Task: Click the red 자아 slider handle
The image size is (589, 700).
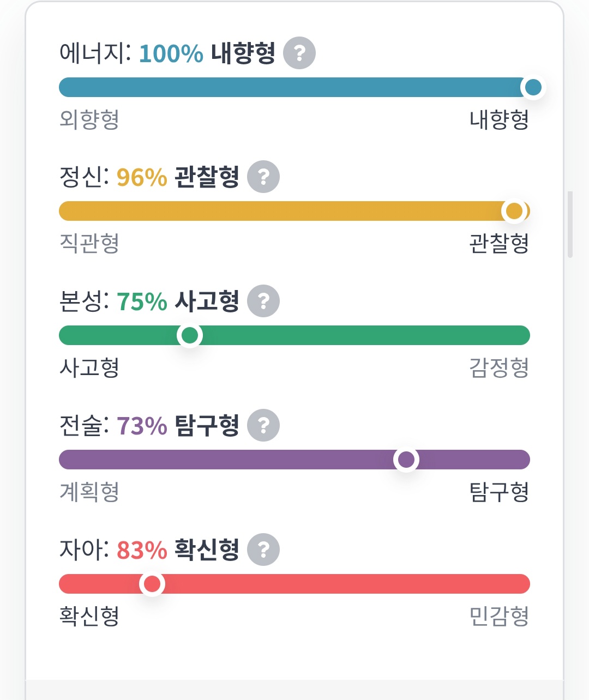Action: pyautogui.click(x=152, y=584)
